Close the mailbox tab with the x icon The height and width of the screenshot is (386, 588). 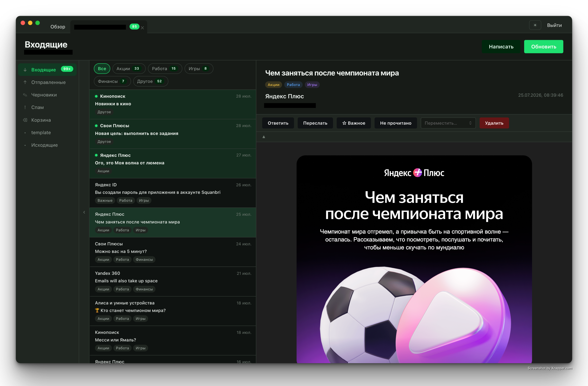click(143, 28)
